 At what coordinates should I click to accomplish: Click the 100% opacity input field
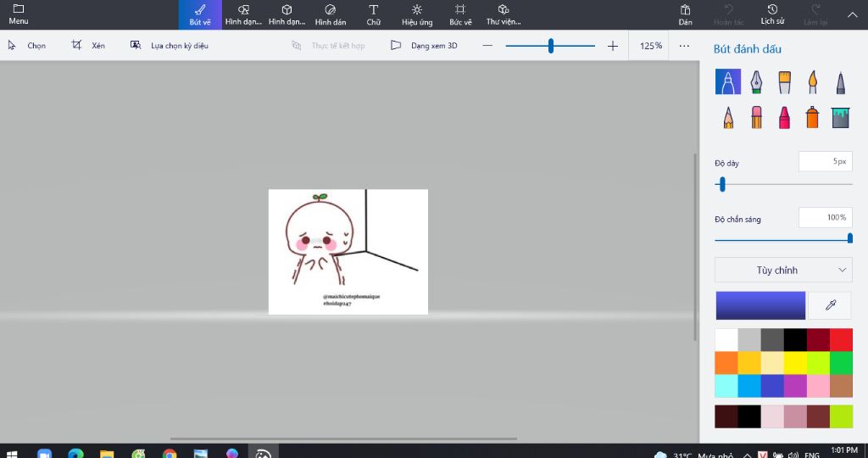825,218
